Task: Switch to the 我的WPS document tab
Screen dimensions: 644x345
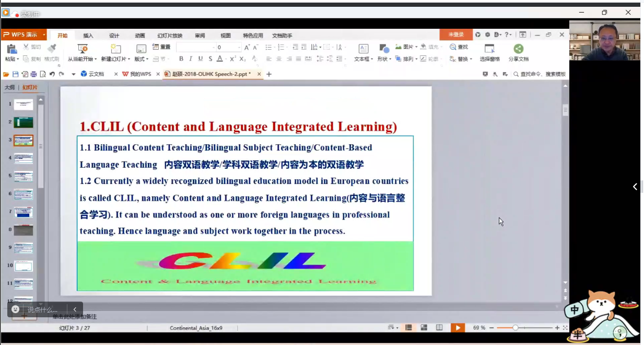Action: click(140, 74)
